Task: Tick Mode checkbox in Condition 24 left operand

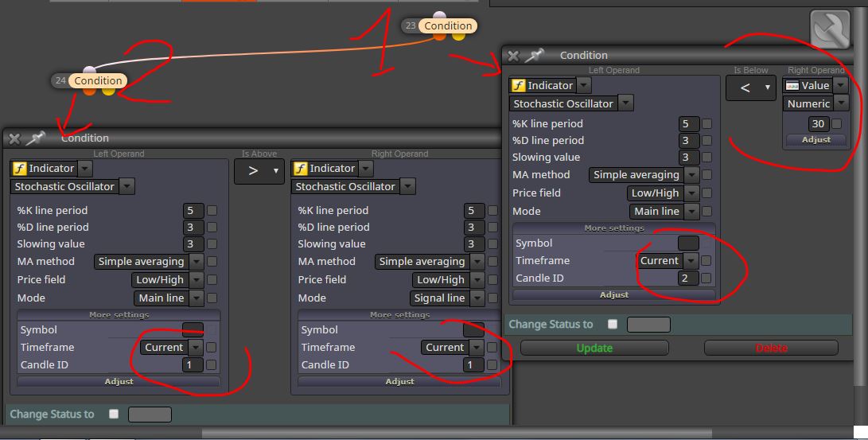Action: 212,298
